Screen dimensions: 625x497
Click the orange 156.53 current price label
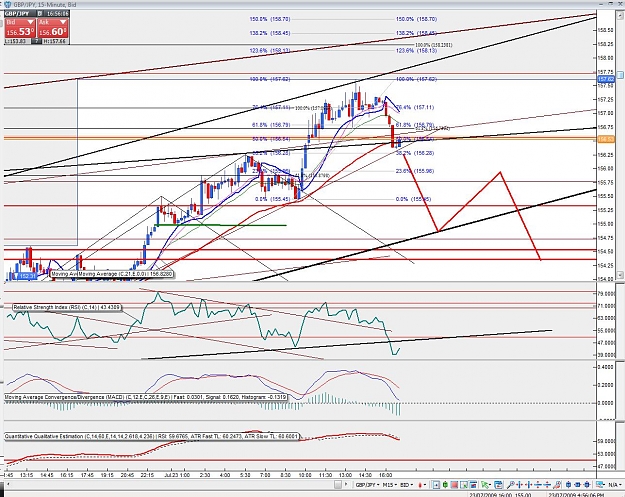pos(605,139)
